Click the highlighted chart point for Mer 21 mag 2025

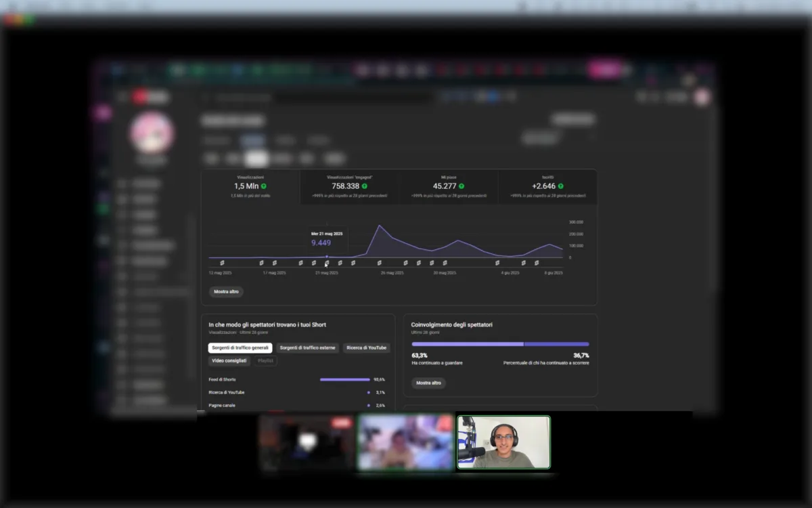click(327, 256)
